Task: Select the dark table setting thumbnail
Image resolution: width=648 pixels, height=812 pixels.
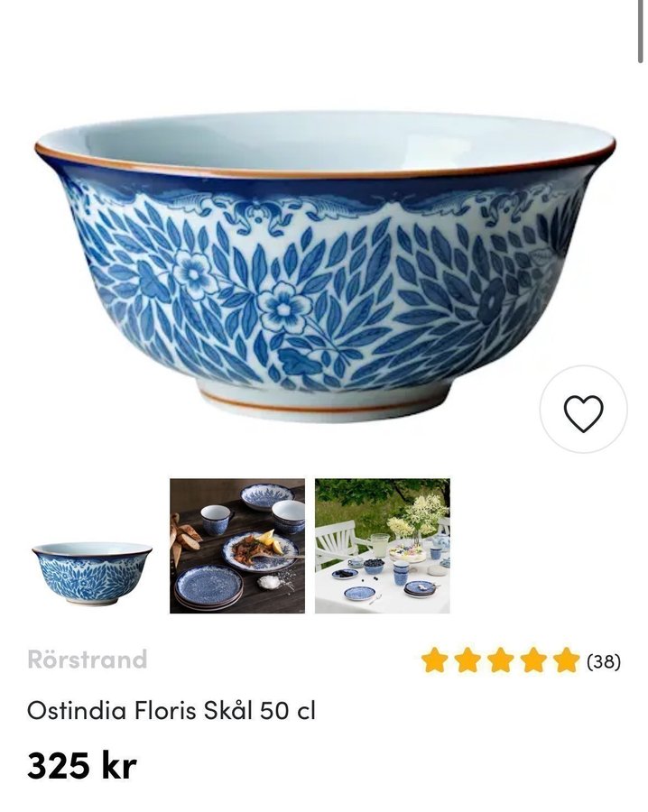Action: click(x=237, y=546)
